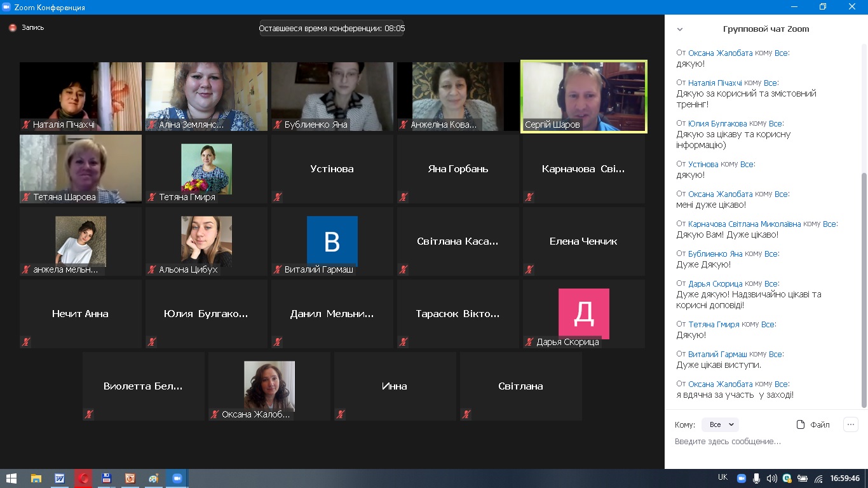868x488 pixels.
Task: Switch to Microsoft Word in the taskbar
Action: 59,478
